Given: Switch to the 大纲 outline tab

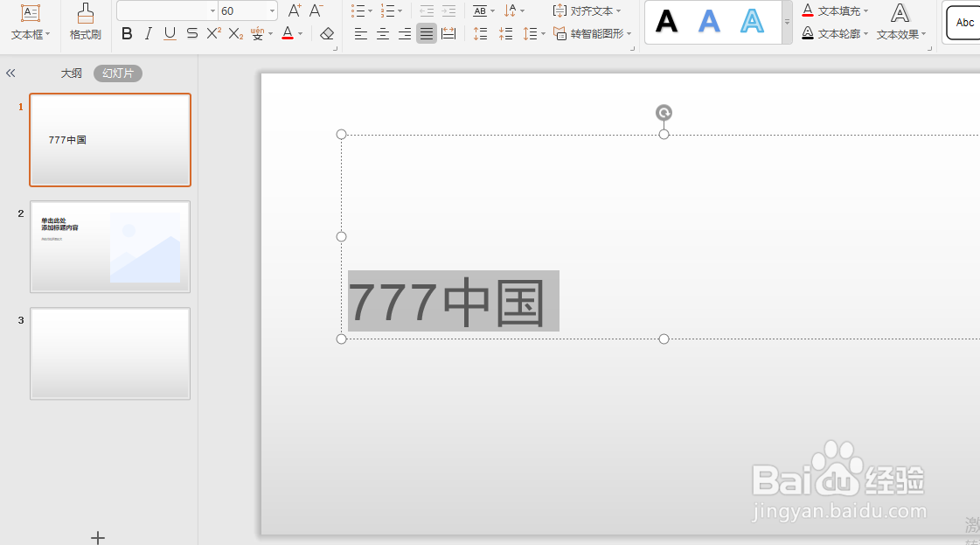Looking at the screenshot, I should pyautogui.click(x=72, y=73).
